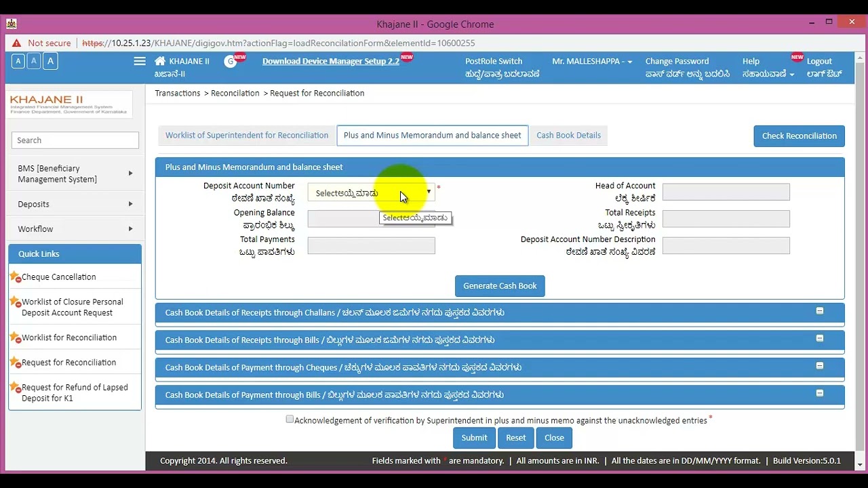Select Plus and Minus Memorandum tab

432,136
